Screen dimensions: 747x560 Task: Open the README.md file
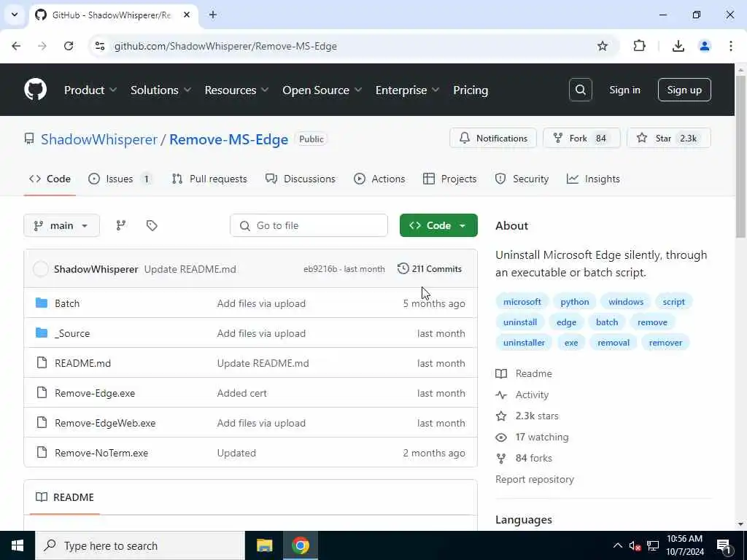click(83, 363)
